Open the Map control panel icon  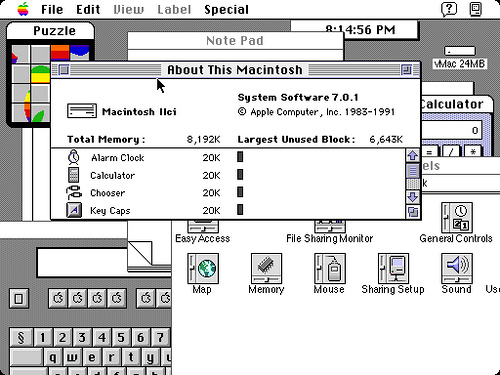coord(203,268)
